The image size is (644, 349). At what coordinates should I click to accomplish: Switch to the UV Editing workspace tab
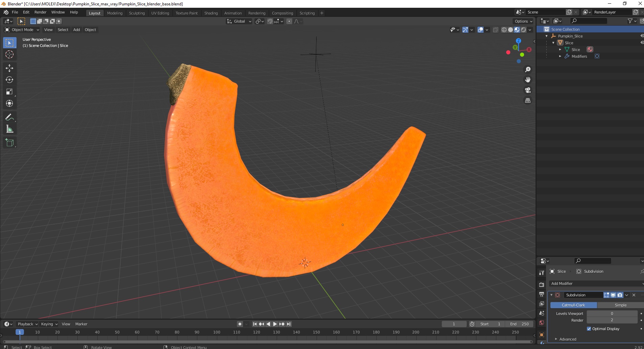(160, 13)
